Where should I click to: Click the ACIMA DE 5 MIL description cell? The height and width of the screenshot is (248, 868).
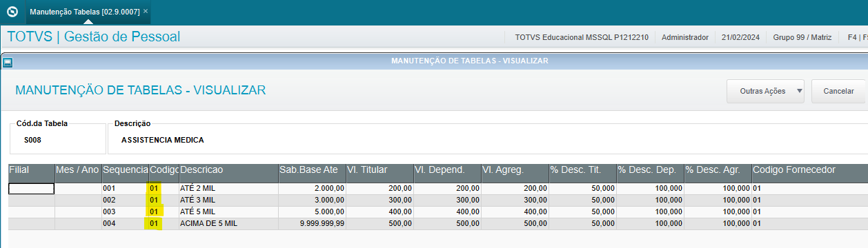(228, 223)
